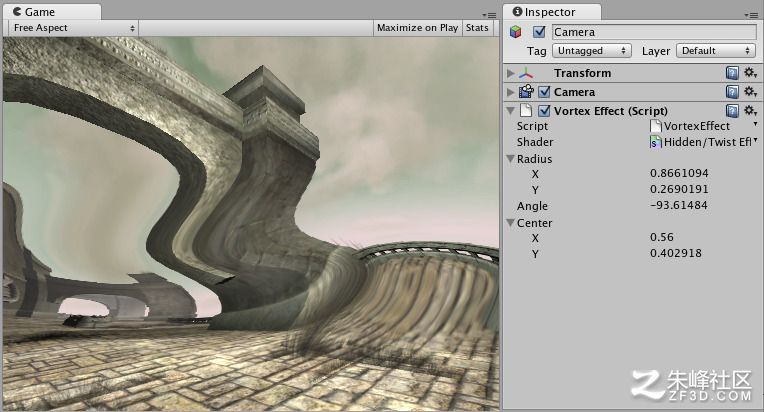Screen dimensions: 764x412
Task: Open Vortex Effect gear menu
Action: 750,111
